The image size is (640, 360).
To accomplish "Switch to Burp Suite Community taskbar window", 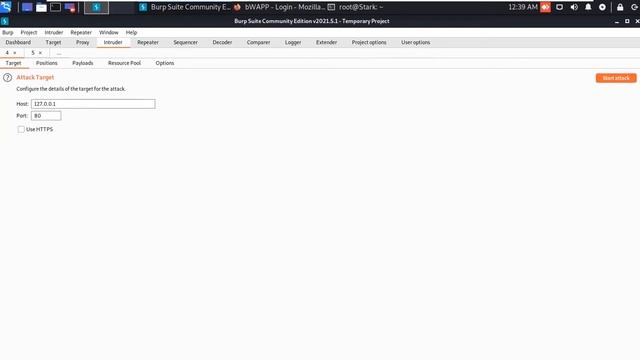I will point(184,7).
